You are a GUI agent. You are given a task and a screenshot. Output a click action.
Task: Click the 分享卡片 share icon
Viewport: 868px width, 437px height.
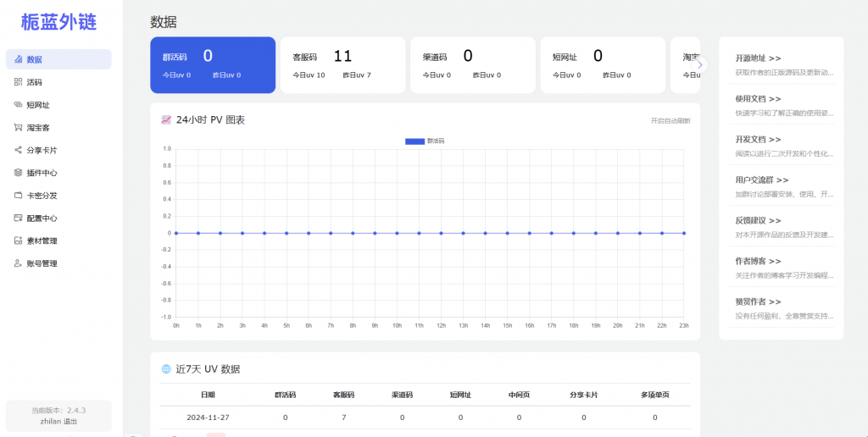click(x=19, y=150)
